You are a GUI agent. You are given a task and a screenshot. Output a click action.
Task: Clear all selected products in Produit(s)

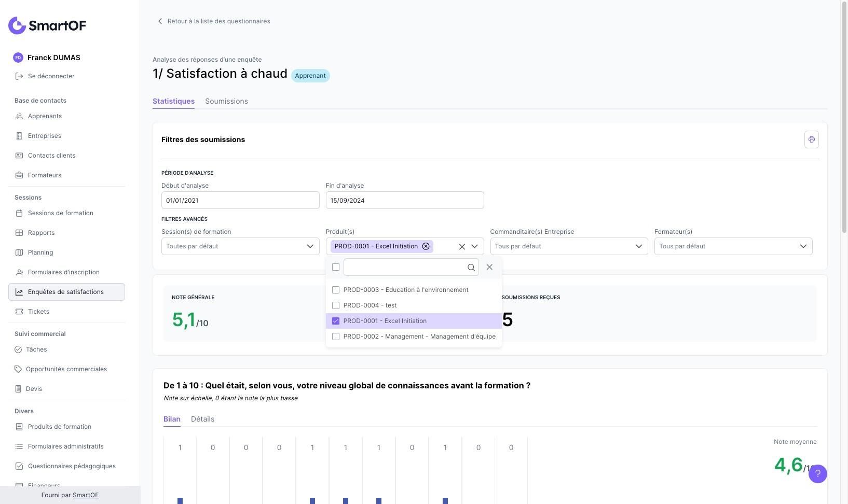(x=462, y=247)
